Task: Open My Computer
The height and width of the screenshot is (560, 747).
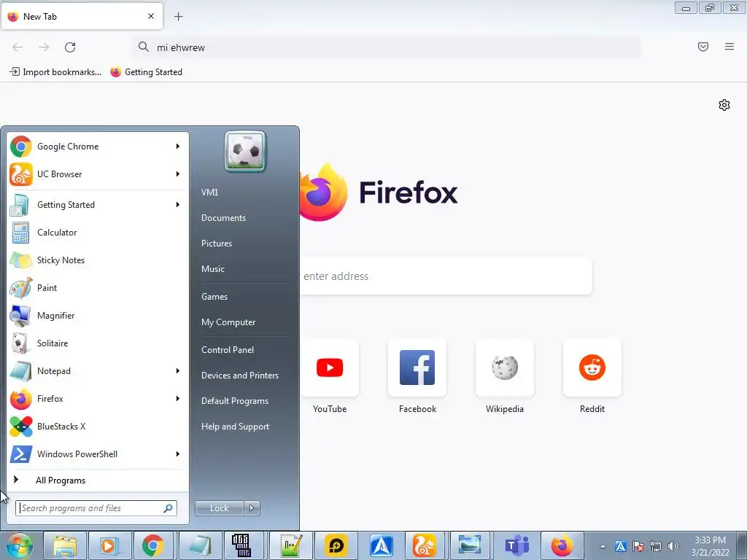Action: point(228,322)
